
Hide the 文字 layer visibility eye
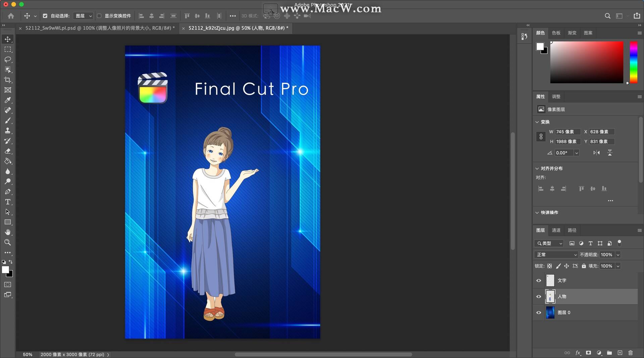[539, 281]
